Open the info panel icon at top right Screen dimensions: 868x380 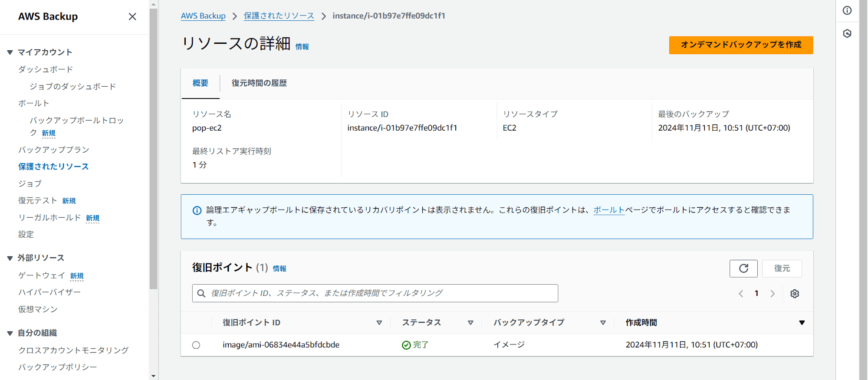click(847, 10)
